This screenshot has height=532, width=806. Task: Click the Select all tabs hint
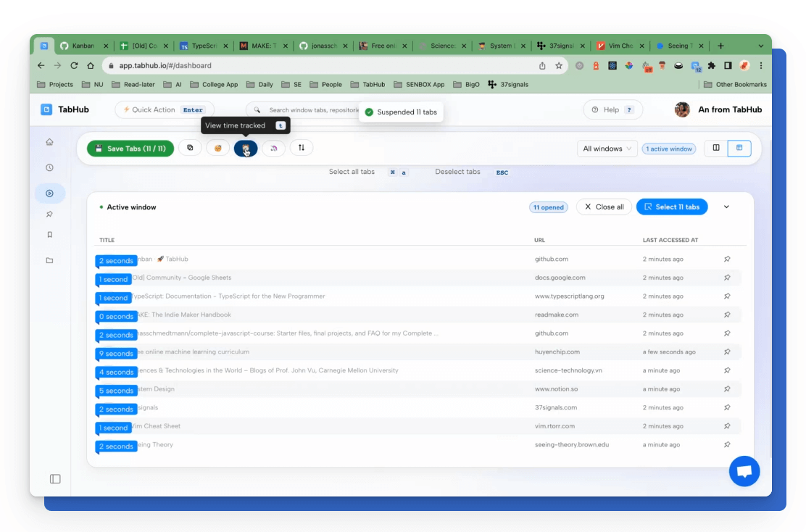tap(352, 172)
